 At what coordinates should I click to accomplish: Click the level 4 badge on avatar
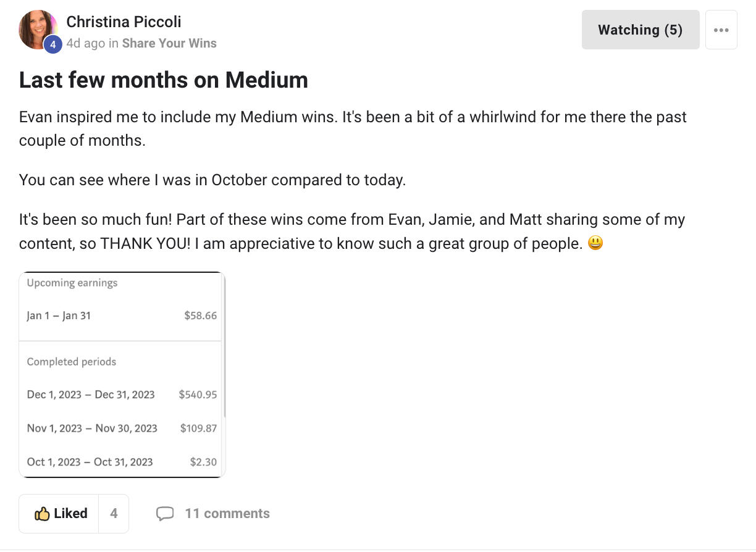click(x=52, y=44)
